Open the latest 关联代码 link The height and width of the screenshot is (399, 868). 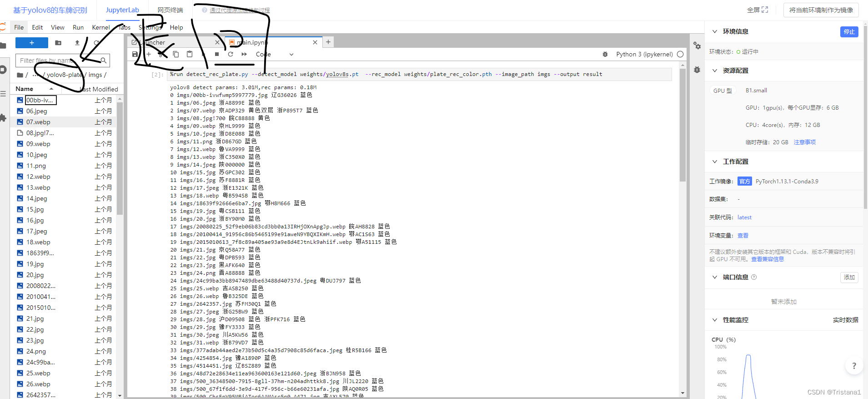point(744,217)
